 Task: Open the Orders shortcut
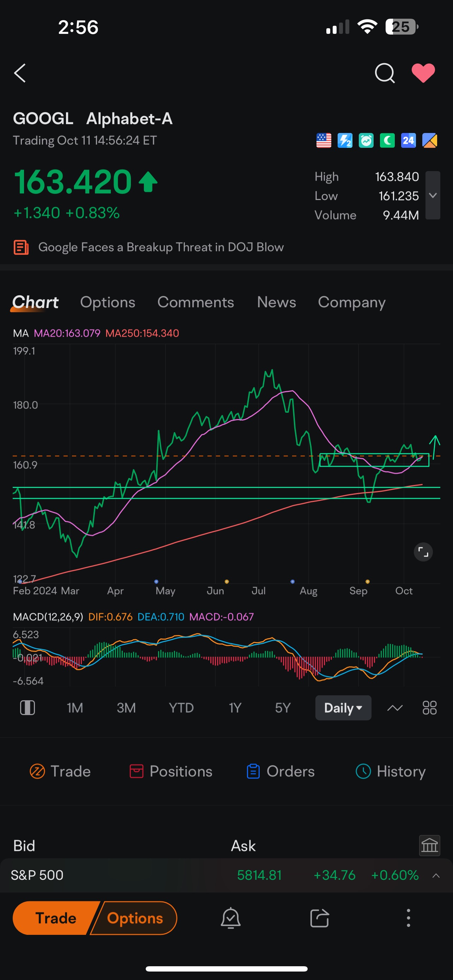tap(281, 772)
